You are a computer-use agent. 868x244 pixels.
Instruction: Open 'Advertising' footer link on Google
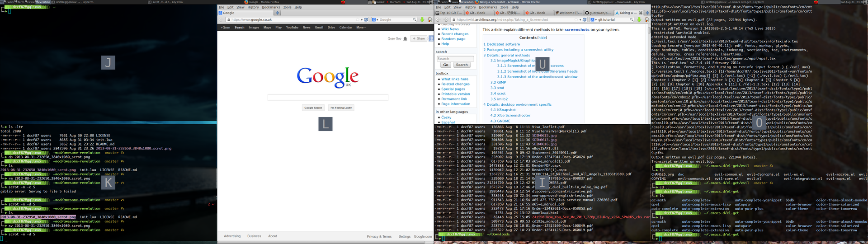coord(232,236)
